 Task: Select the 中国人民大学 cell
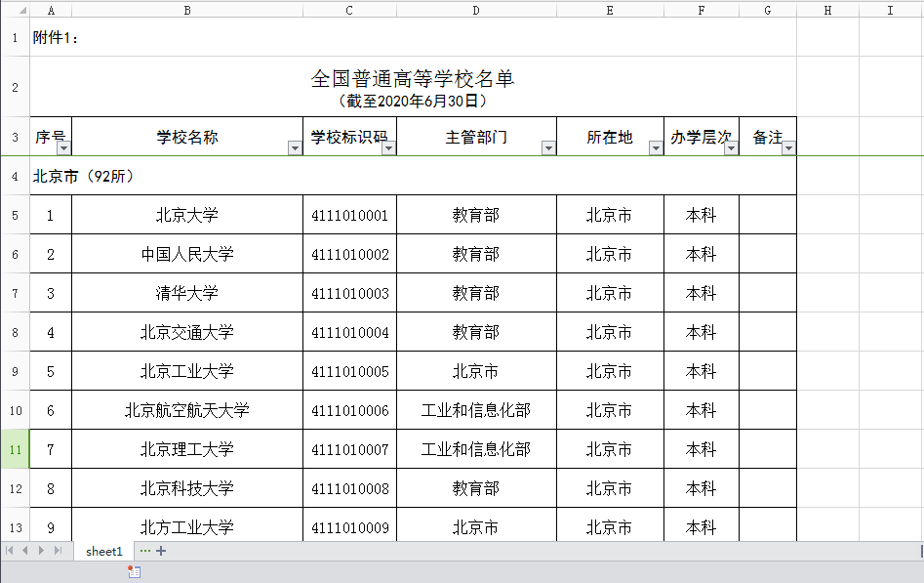coord(187,254)
